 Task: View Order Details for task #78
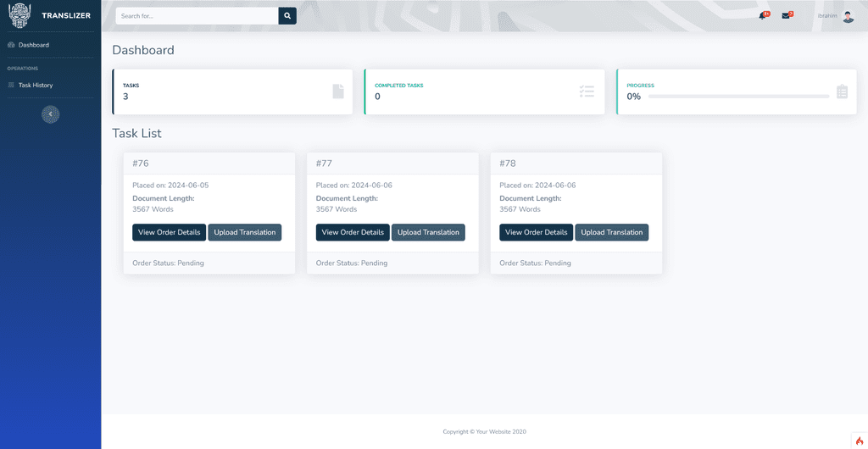tap(537, 232)
